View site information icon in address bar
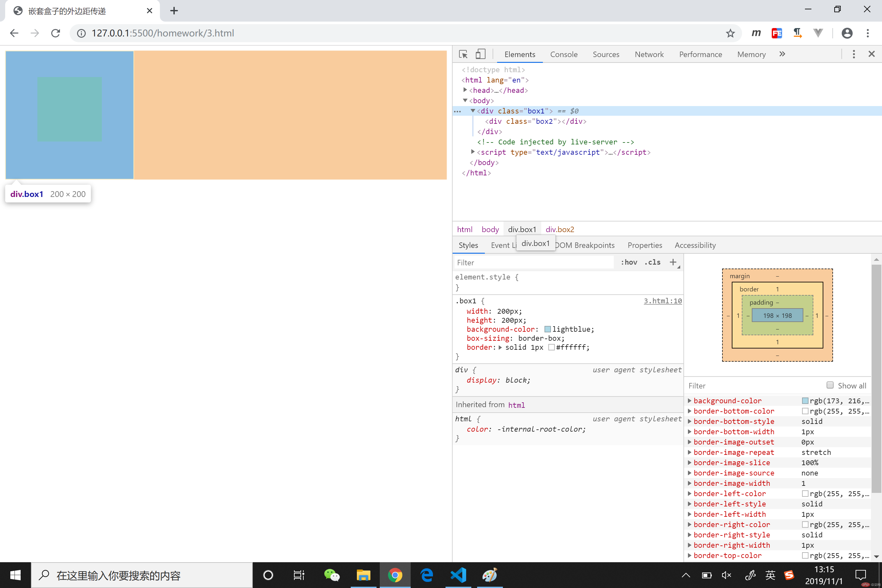The height and width of the screenshot is (588, 882). click(x=81, y=34)
